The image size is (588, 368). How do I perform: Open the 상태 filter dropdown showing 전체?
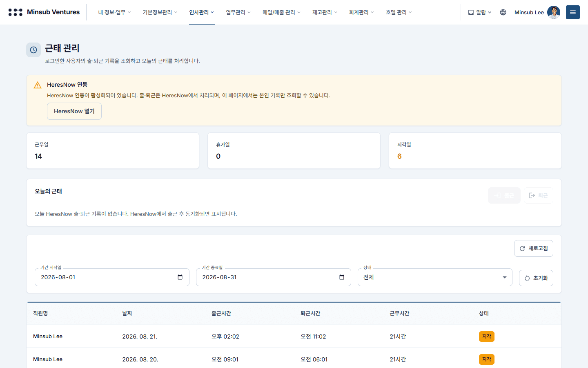click(x=435, y=277)
